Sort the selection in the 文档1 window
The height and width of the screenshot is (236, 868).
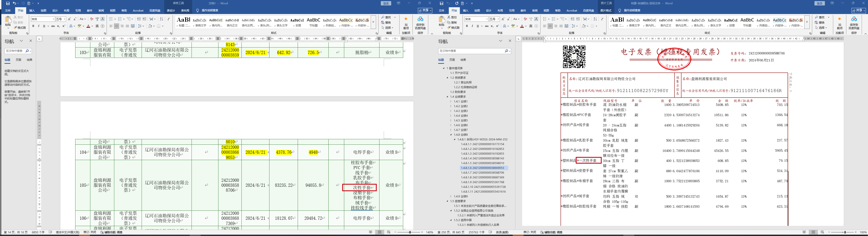coord(161,19)
